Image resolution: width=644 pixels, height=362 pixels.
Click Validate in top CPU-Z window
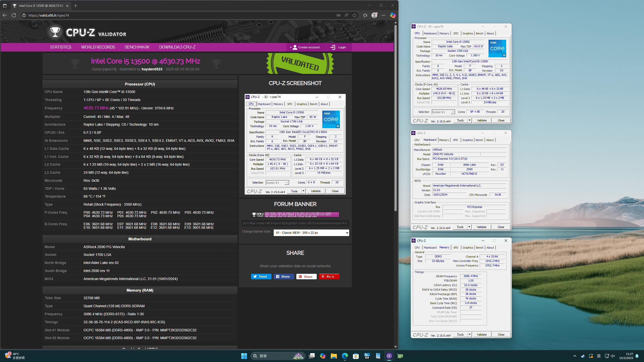pyautogui.click(x=482, y=120)
